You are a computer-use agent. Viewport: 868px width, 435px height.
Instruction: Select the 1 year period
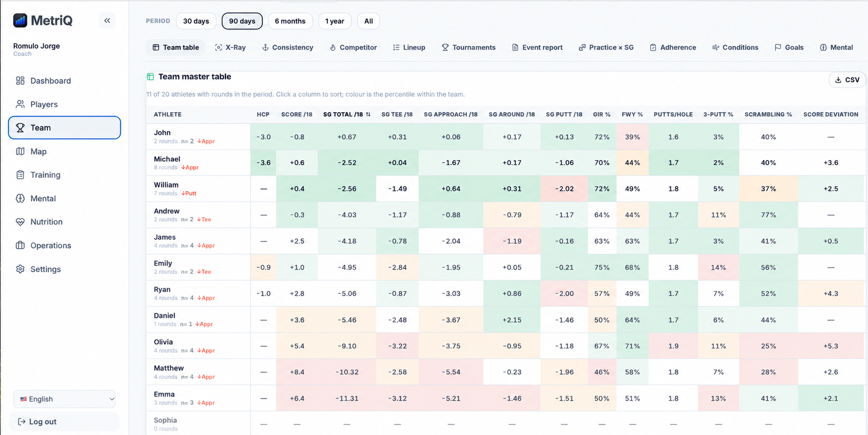[335, 21]
